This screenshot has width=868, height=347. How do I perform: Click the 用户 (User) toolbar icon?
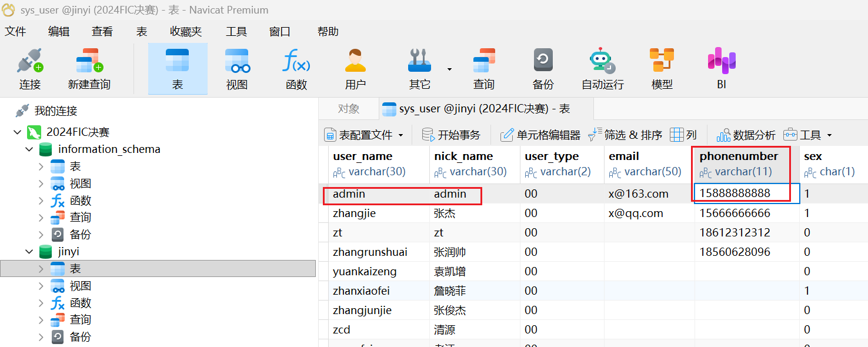[355, 69]
